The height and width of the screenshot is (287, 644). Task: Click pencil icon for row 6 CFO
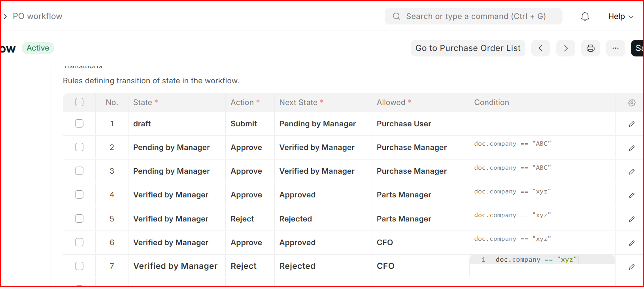[x=631, y=243]
